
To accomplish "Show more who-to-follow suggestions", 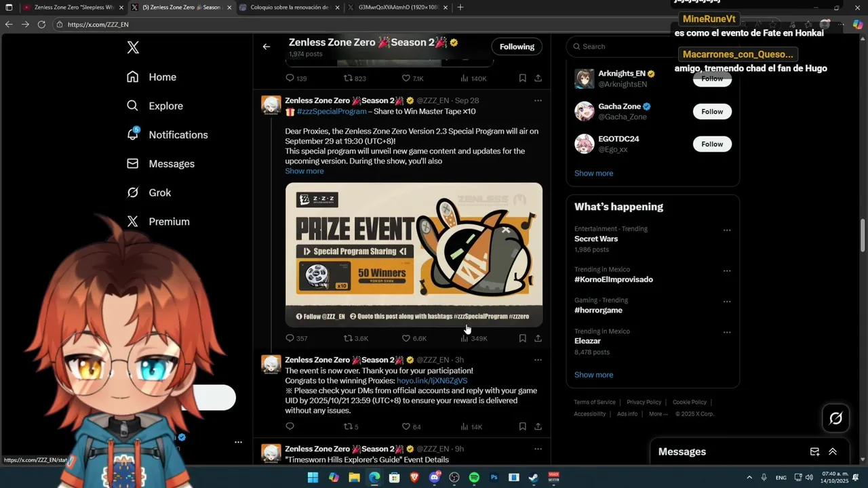I will (x=593, y=174).
